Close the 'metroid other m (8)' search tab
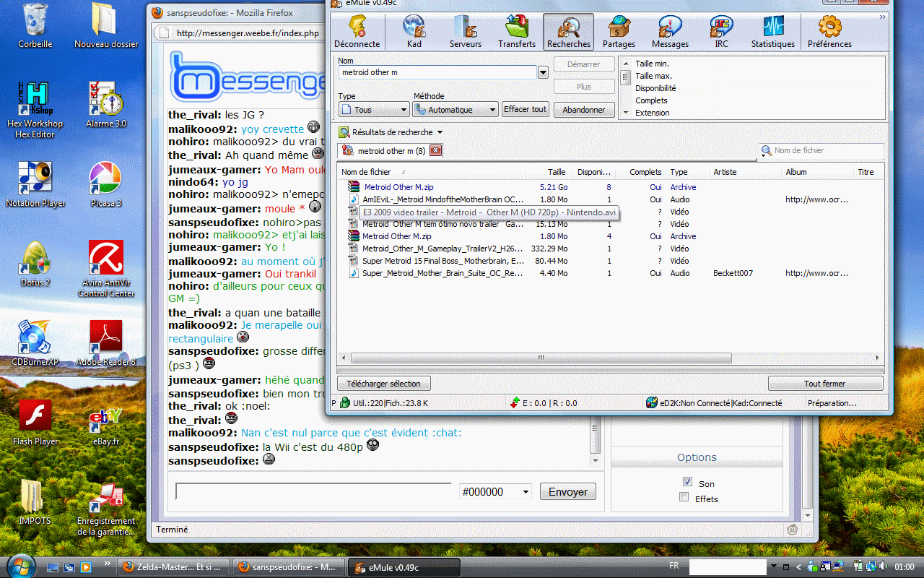The image size is (924, 578). [x=435, y=150]
